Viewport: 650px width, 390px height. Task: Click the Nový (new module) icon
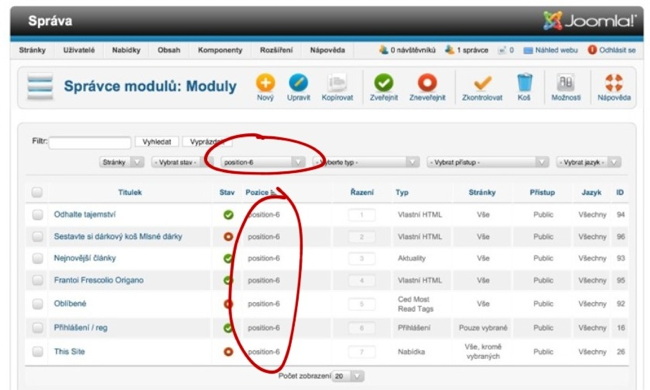coord(265,83)
